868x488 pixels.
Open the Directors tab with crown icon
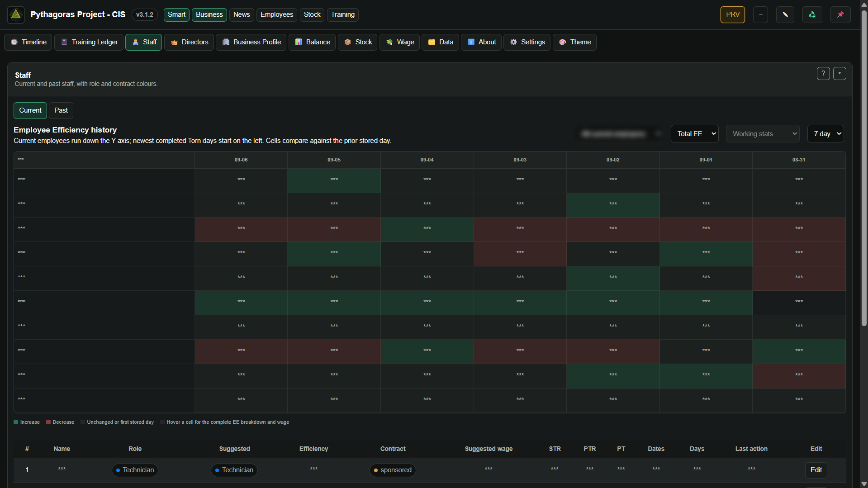[189, 42]
